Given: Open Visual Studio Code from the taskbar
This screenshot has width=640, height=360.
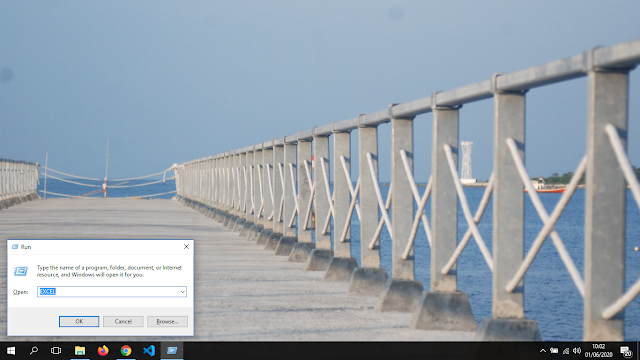Looking at the screenshot, I should click(149, 351).
